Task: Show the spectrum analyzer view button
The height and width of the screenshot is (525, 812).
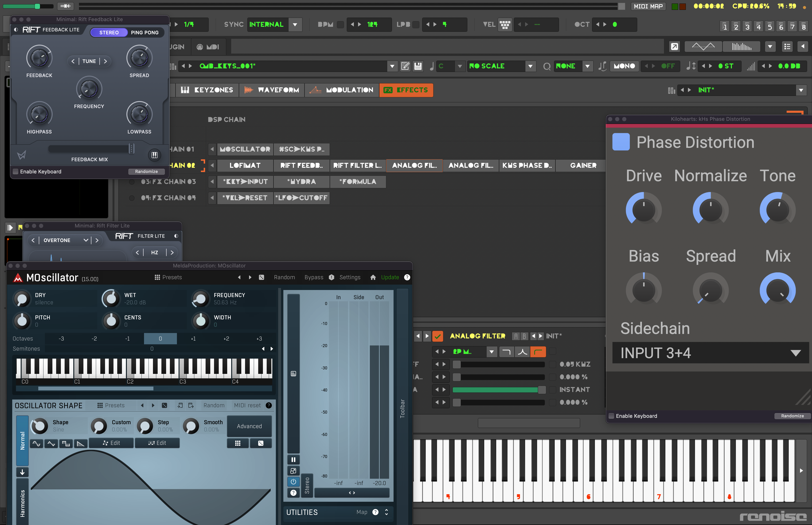Action: (x=742, y=47)
